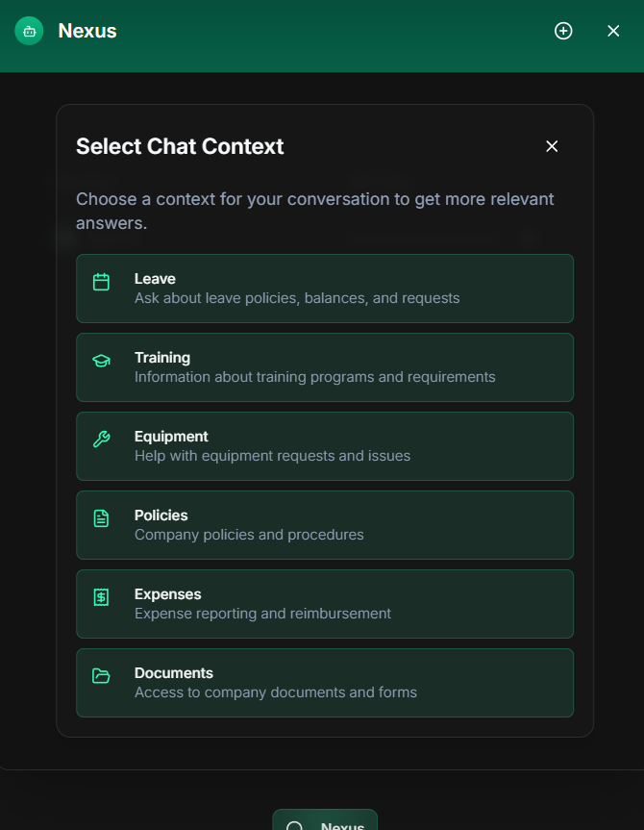
Task: Open the Policies context card
Action: click(325, 525)
